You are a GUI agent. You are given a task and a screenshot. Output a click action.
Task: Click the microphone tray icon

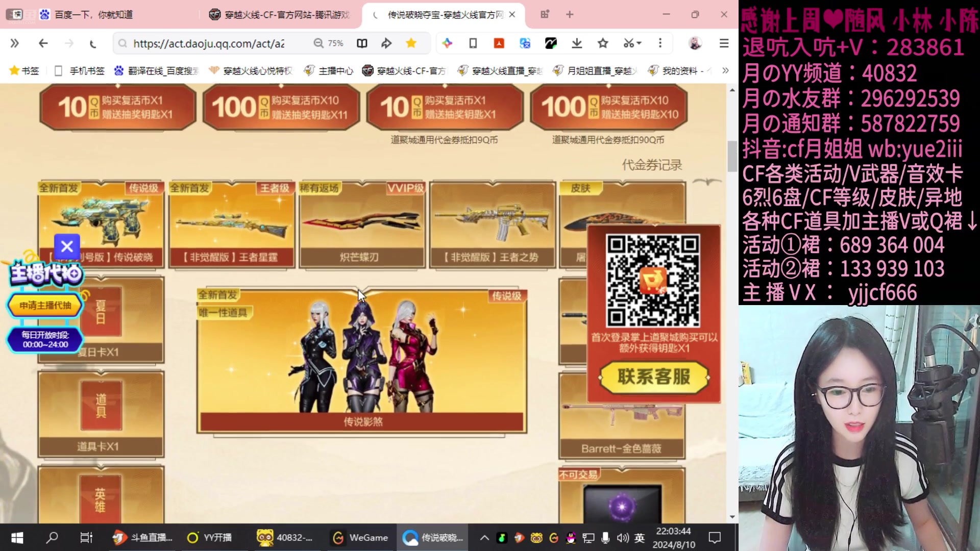pyautogui.click(x=605, y=538)
